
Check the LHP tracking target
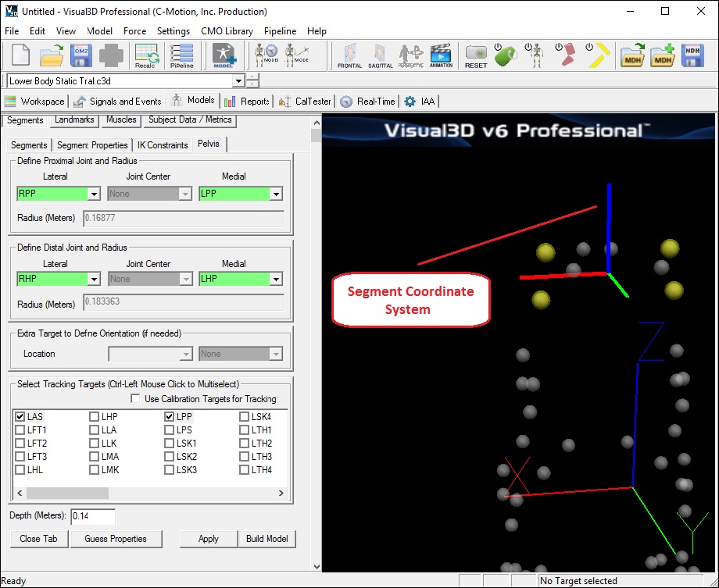click(x=94, y=417)
